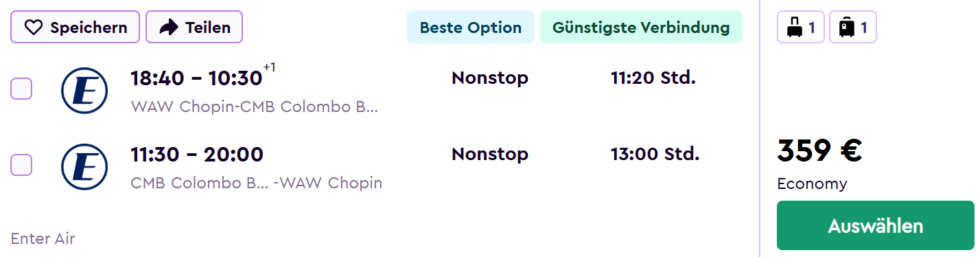Click the Nonstop label on the outbound flight
Screen dimensions: 980x257
490,78
